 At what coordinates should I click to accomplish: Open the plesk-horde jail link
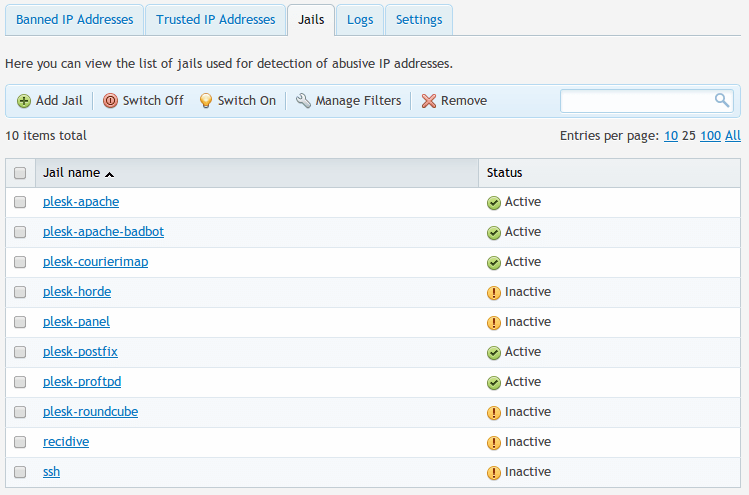77,292
